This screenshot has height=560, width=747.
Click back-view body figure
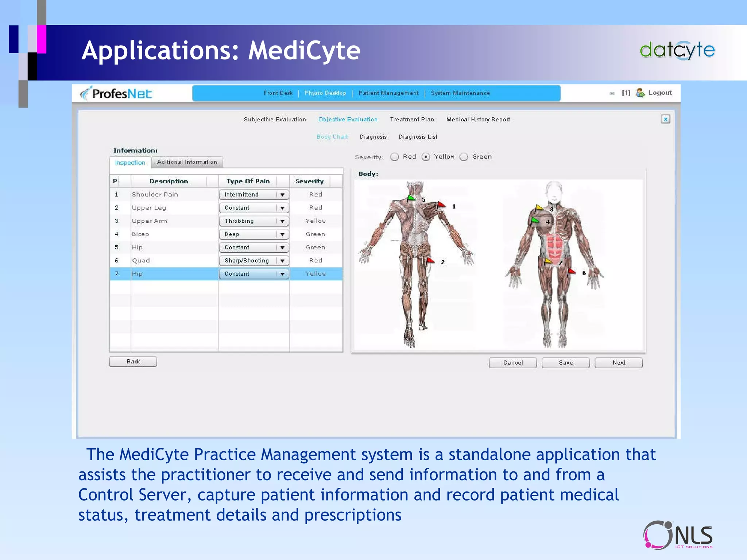click(x=416, y=264)
